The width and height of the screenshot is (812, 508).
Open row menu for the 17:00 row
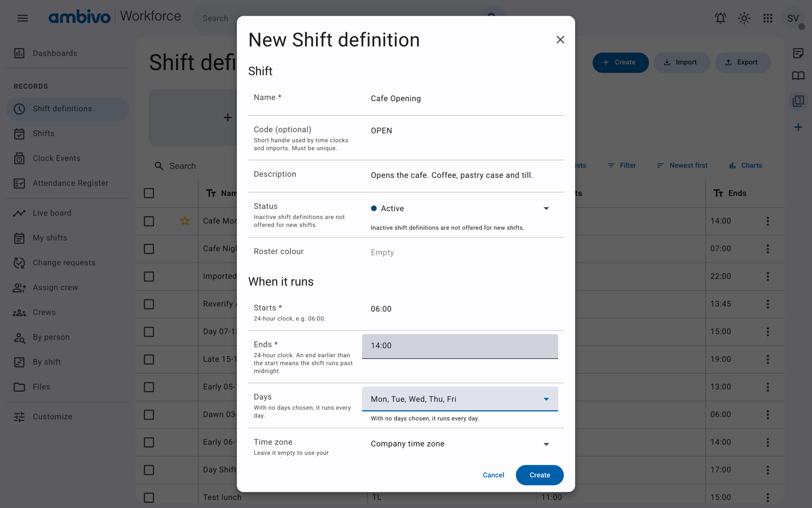pyautogui.click(x=767, y=470)
